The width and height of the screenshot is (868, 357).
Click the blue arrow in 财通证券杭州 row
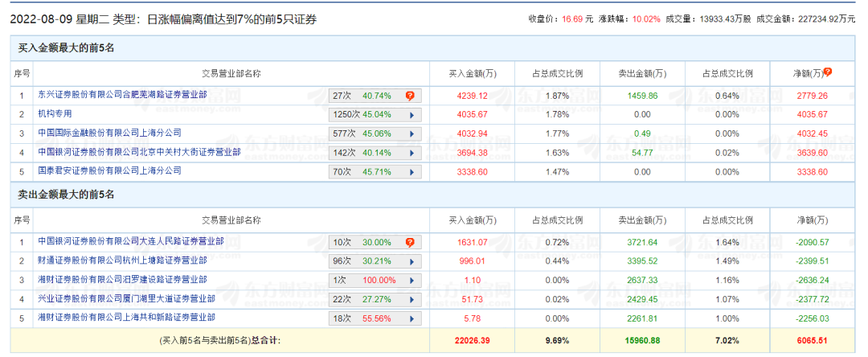pos(412,261)
